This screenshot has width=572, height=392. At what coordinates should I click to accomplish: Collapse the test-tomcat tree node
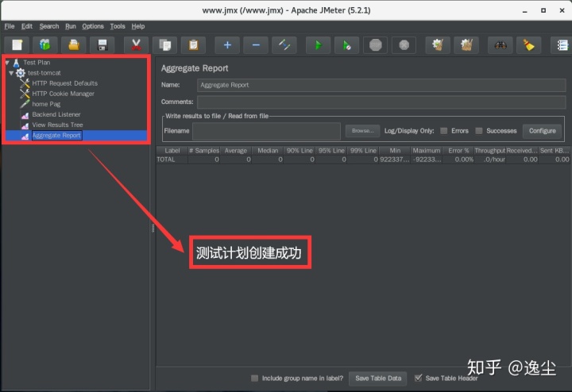pos(11,73)
